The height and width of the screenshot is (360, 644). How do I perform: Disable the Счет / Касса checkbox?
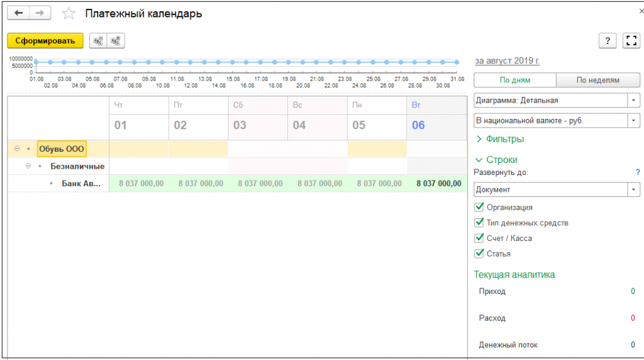click(480, 238)
